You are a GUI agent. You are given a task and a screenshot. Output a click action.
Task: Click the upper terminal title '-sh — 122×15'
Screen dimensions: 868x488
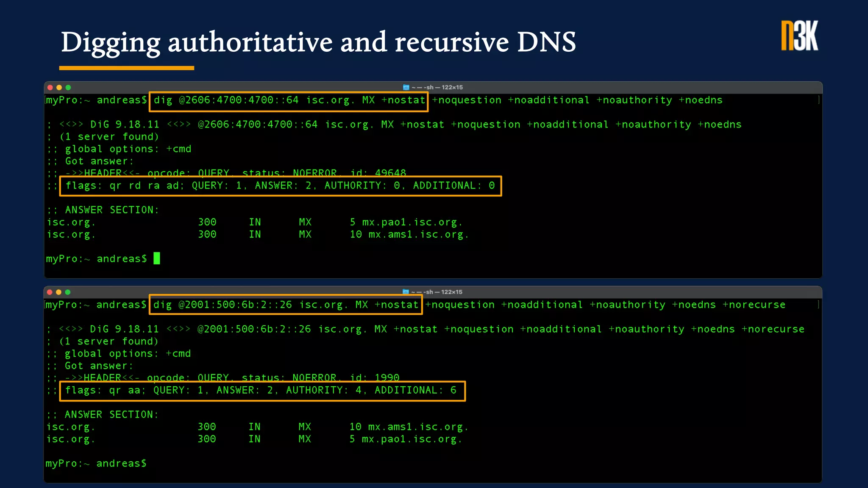[x=444, y=87]
